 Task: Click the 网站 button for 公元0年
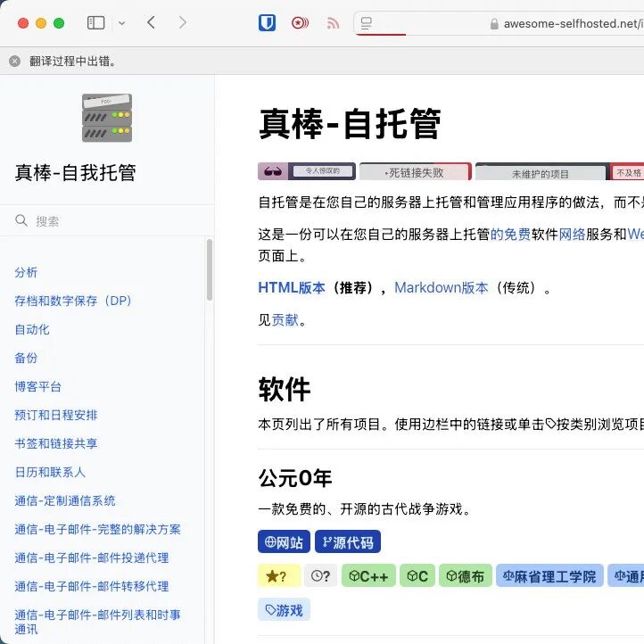[x=284, y=542]
